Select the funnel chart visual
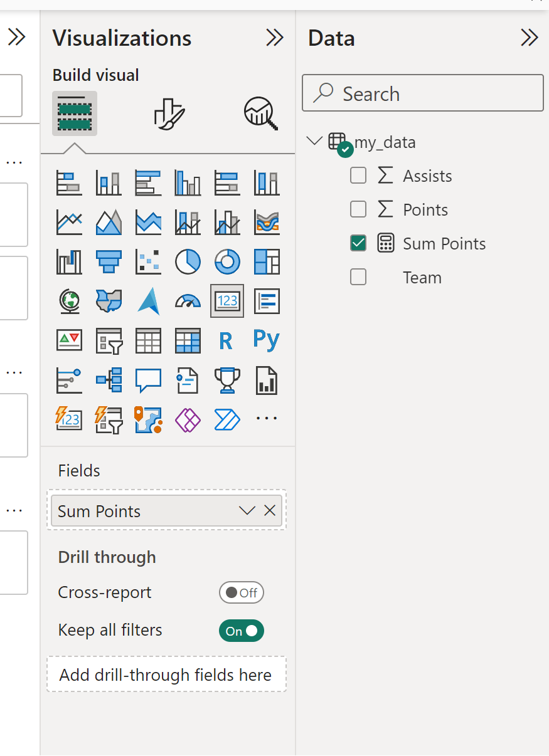 [x=109, y=261]
